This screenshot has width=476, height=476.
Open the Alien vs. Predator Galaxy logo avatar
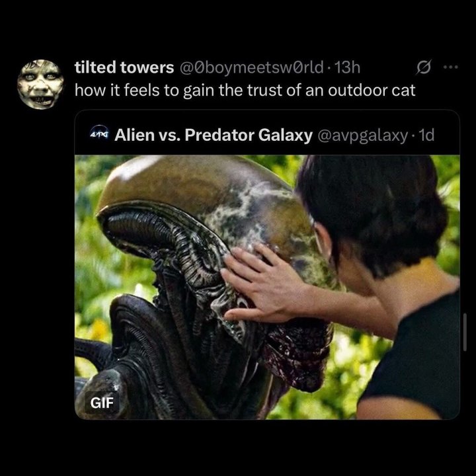[100, 134]
